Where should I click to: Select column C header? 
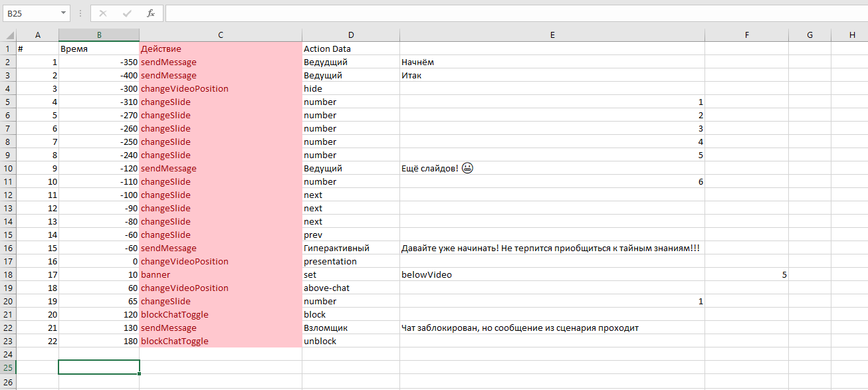click(220, 35)
